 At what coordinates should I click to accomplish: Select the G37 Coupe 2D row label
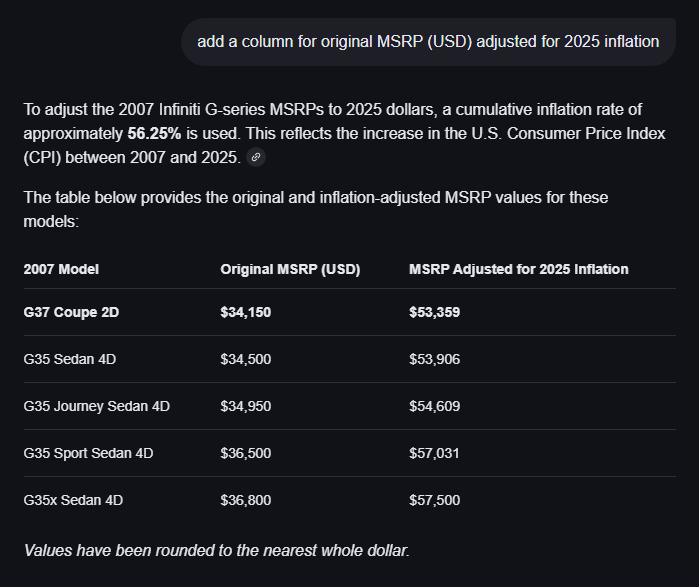click(71, 312)
